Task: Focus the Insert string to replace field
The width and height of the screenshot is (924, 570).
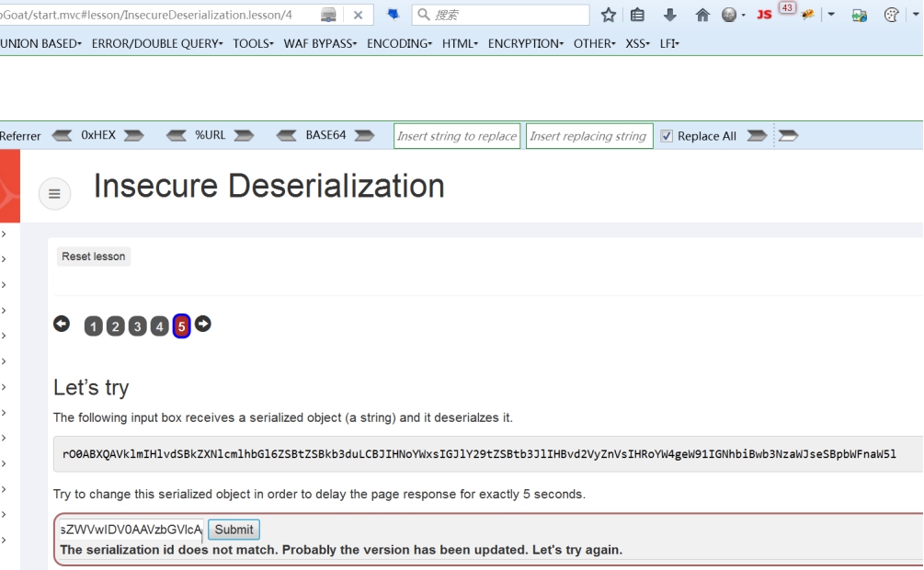Action: tap(457, 136)
